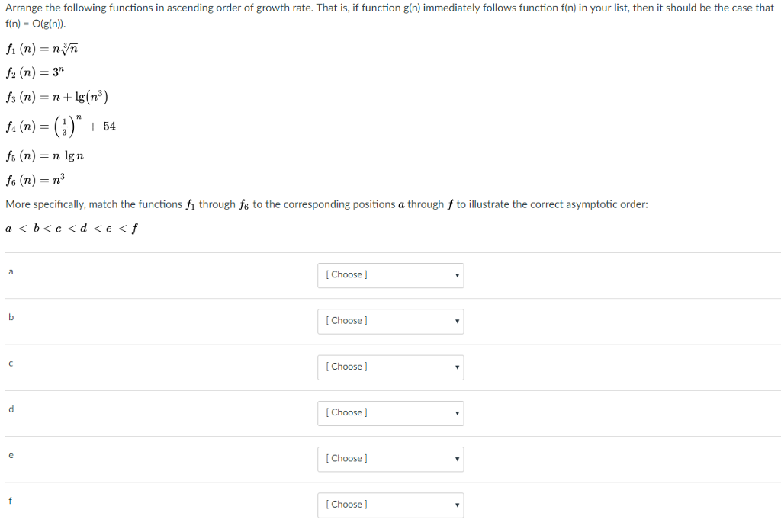781x532 pixels.
Task: Select the row label f
Action: pos(10,500)
